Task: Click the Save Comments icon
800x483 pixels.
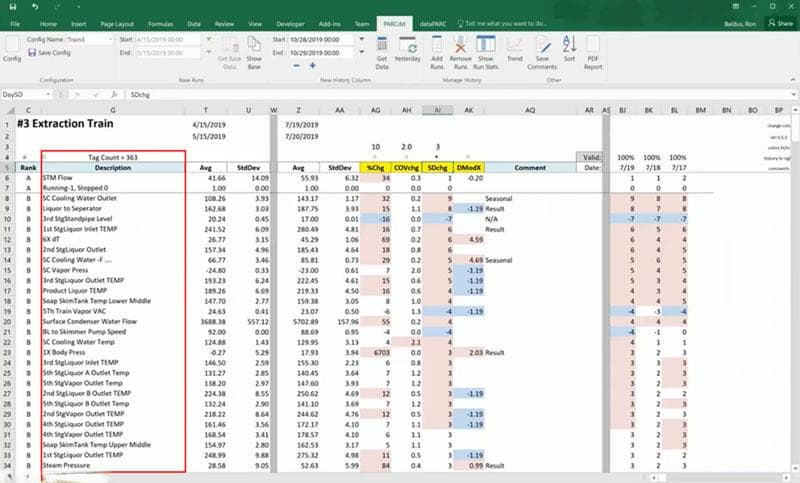Action: pos(542,53)
